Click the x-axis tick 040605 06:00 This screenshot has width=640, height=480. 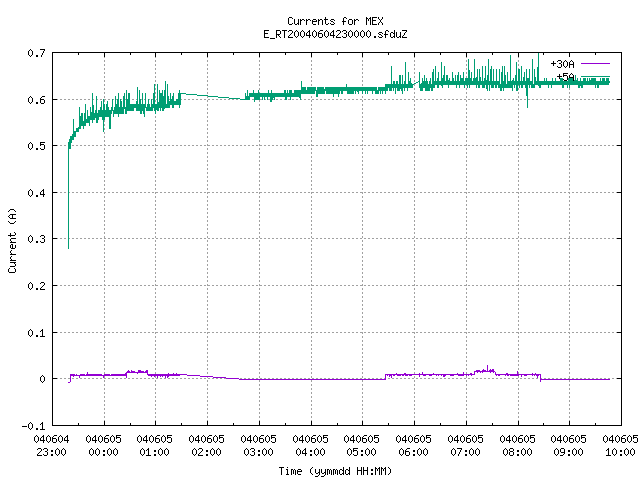pyautogui.click(x=413, y=446)
